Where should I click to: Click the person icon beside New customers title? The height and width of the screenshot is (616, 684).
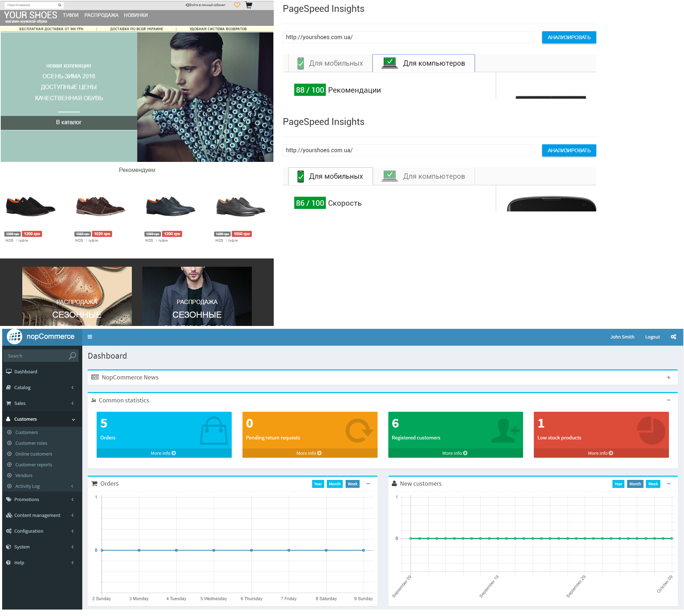click(x=394, y=484)
